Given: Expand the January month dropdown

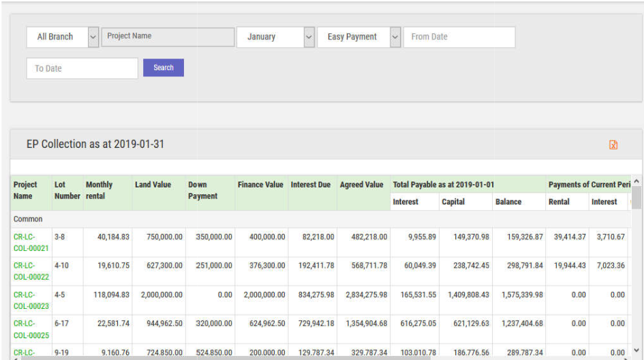Looking at the screenshot, I should (275, 37).
